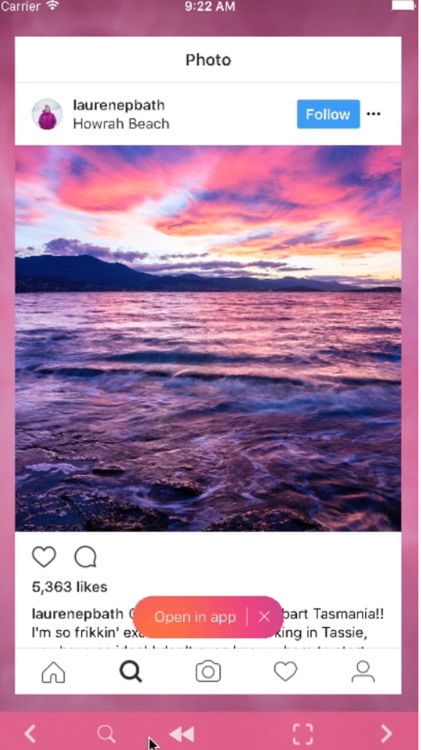
Task: Open Search tab with magnifying glass
Action: tap(131, 672)
